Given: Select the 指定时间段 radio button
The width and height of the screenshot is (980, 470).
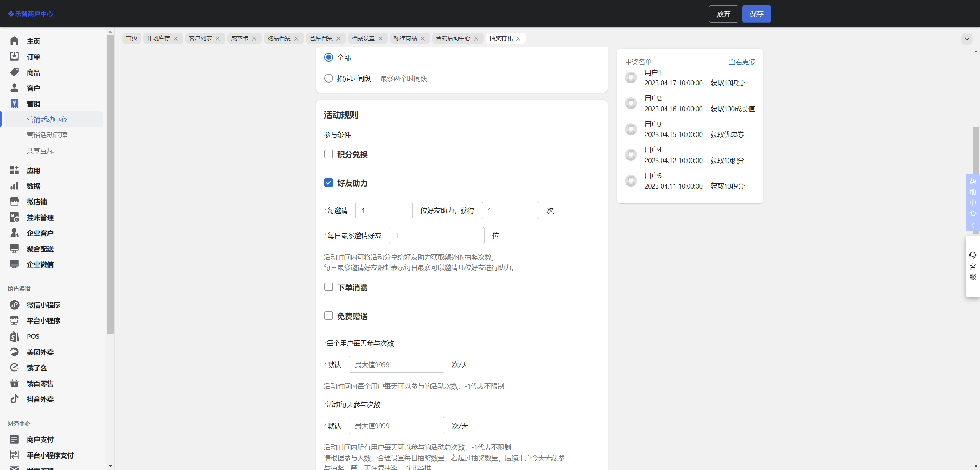Looking at the screenshot, I should 328,78.
